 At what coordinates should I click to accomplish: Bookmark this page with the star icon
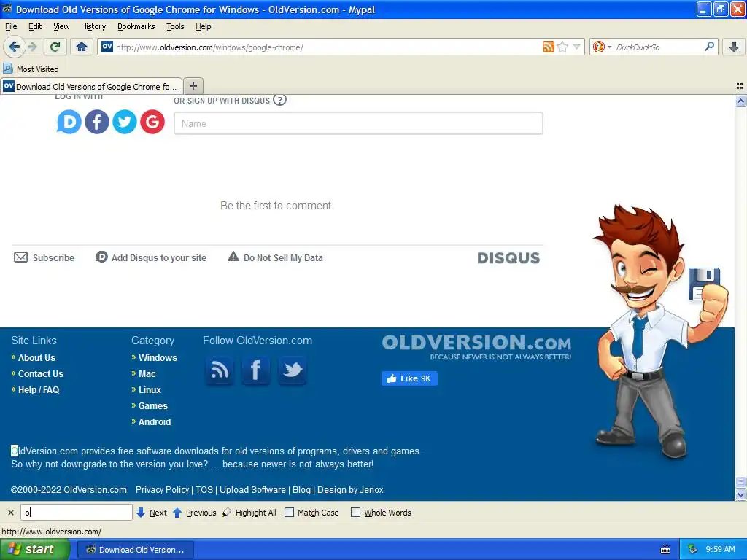(x=562, y=47)
